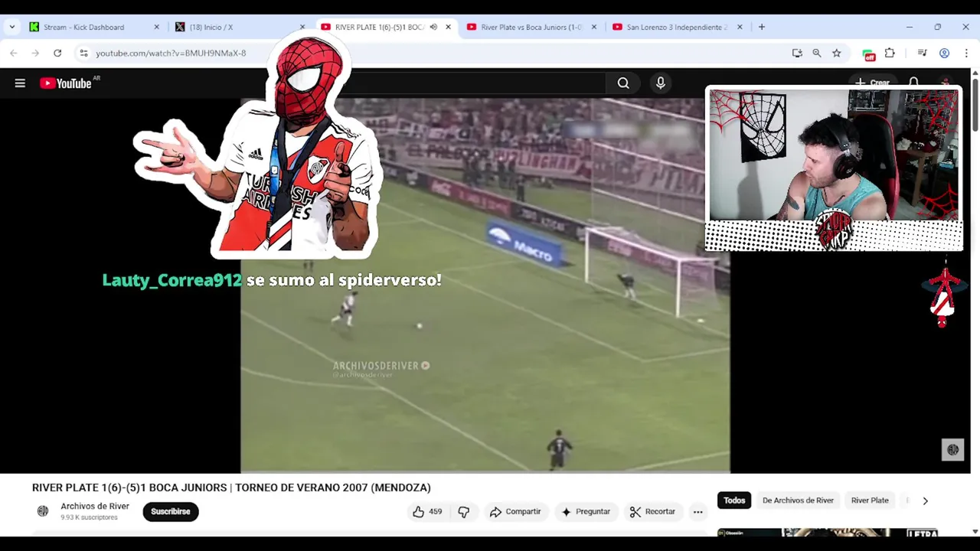
Task: Open more actions three-dot menu below video
Action: click(x=697, y=512)
